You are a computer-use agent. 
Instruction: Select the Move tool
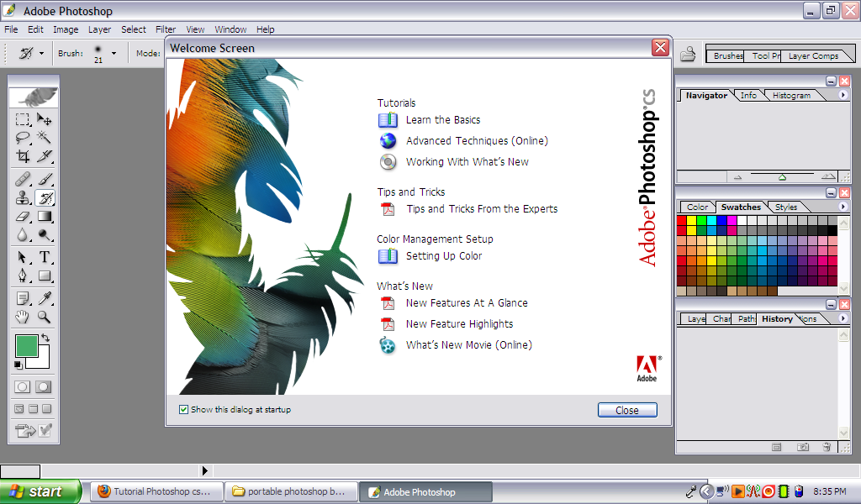44,119
